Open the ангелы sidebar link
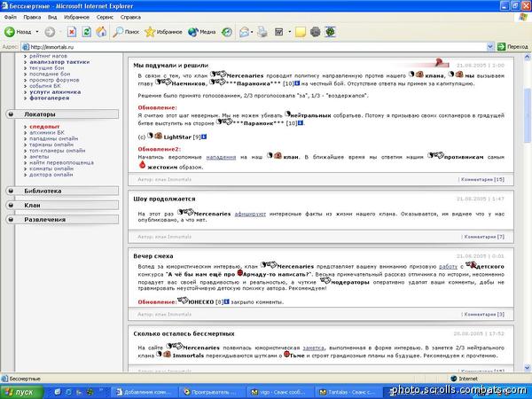The height and width of the screenshot is (399, 532). coord(39,156)
